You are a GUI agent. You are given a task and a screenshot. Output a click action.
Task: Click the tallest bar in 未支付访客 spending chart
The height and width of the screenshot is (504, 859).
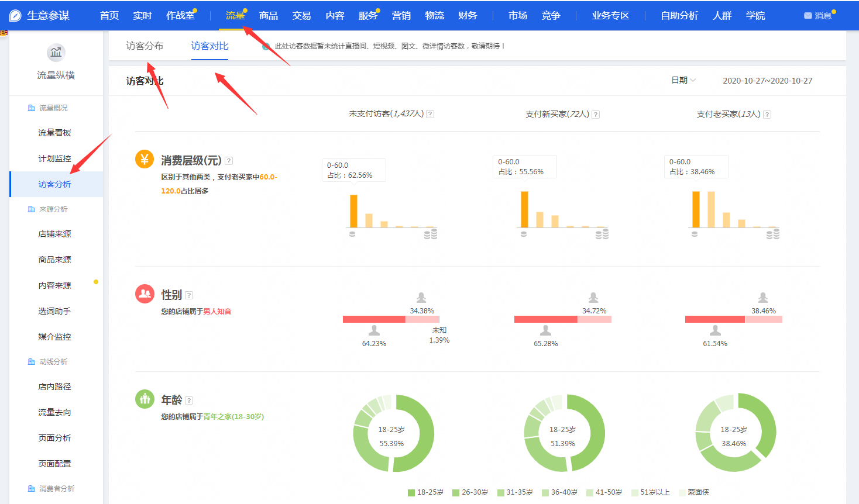pyautogui.click(x=353, y=211)
